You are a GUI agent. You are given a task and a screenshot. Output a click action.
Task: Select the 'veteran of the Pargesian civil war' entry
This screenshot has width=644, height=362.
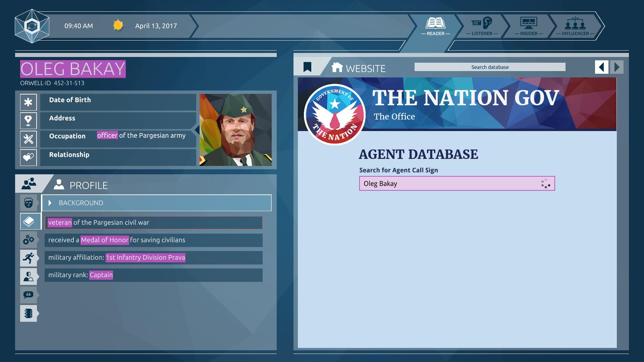pyautogui.click(x=154, y=223)
